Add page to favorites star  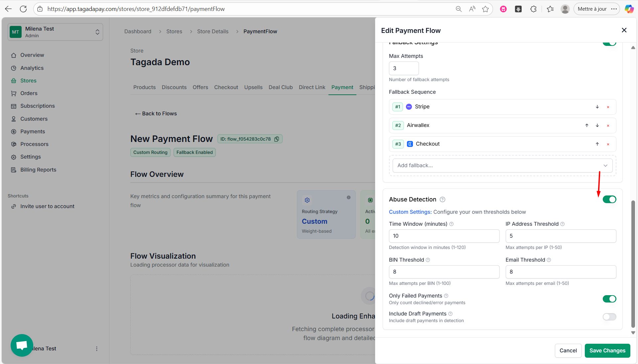485,9
